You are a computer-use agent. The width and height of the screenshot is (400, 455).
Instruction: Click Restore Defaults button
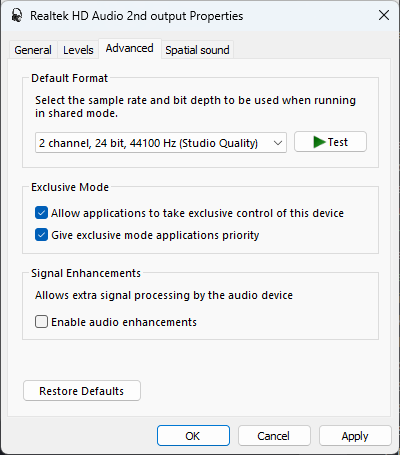click(x=82, y=391)
